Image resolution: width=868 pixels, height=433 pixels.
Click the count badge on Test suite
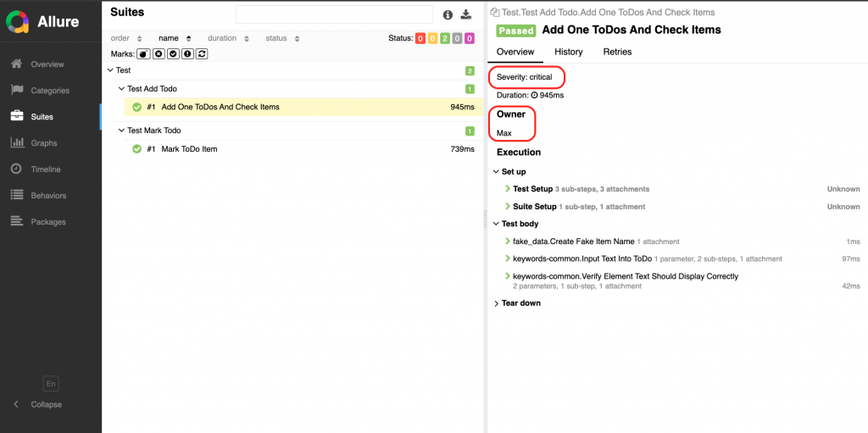pos(470,71)
